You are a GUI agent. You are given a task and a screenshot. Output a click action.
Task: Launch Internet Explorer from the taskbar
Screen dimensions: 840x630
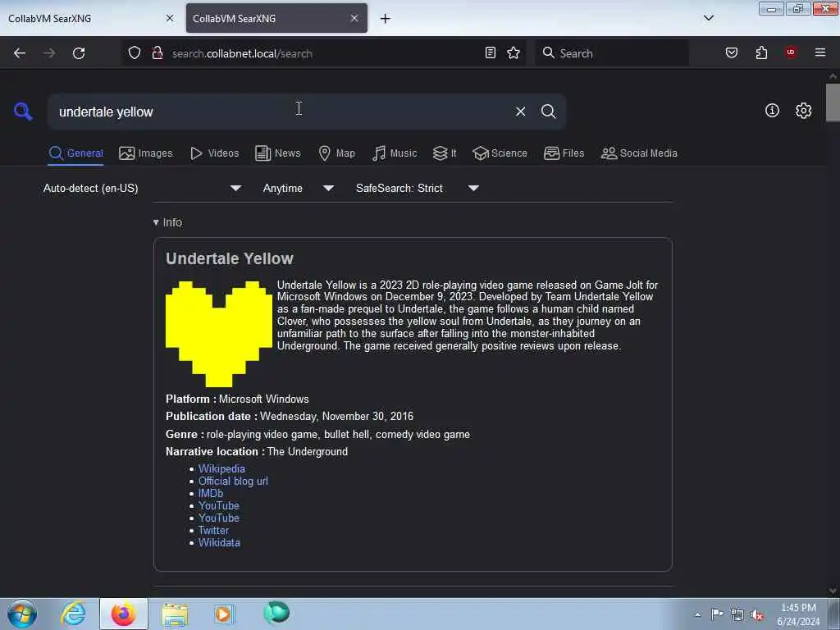[x=73, y=614]
